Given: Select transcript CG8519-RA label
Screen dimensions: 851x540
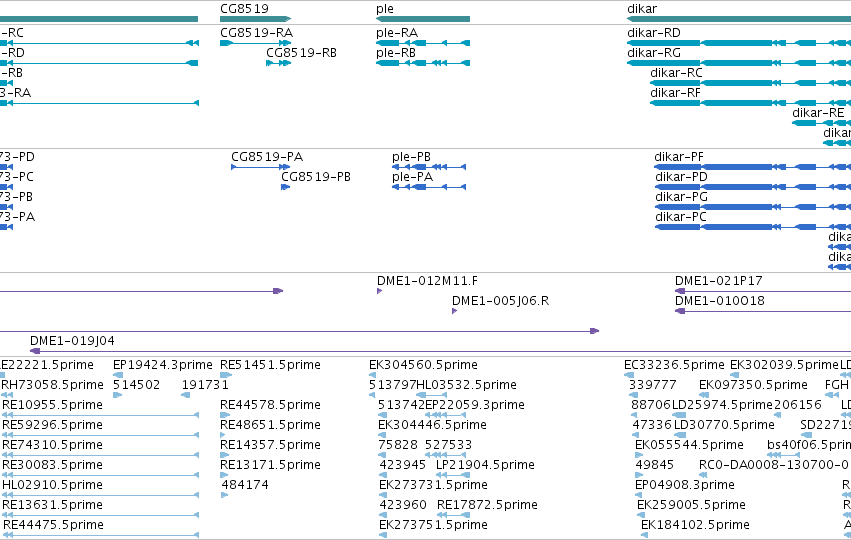Looking at the screenshot, I should click(x=256, y=33).
